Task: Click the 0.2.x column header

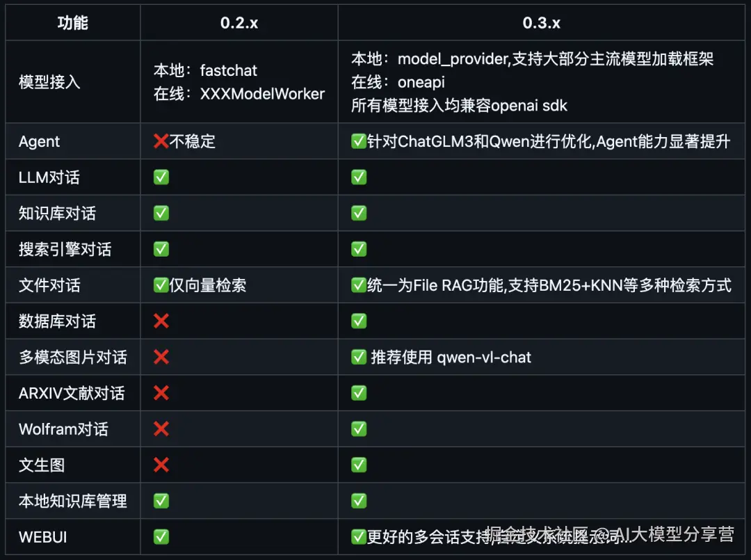Action: point(239,23)
